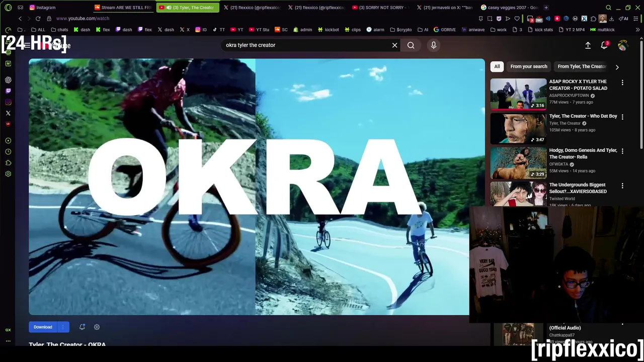Image resolution: width=644 pixels, height=362 pixels.
Task: Open the YouTube account avatar menu
Action: click(x=623, y=45)
